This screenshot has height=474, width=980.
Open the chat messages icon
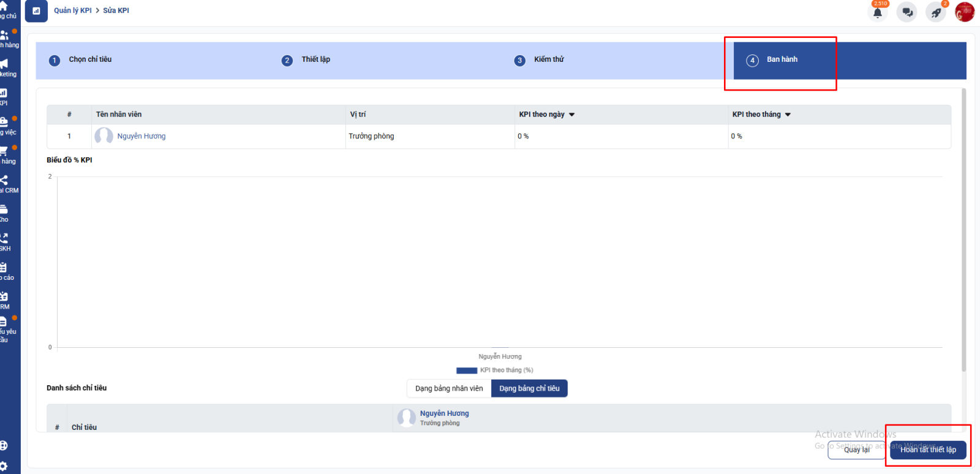(x=907, y=12)
